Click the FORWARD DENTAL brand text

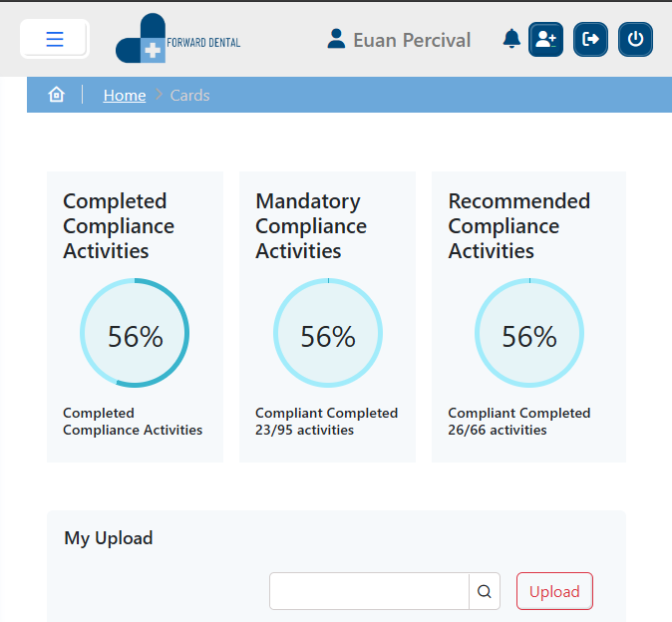(x=203, y=43)
